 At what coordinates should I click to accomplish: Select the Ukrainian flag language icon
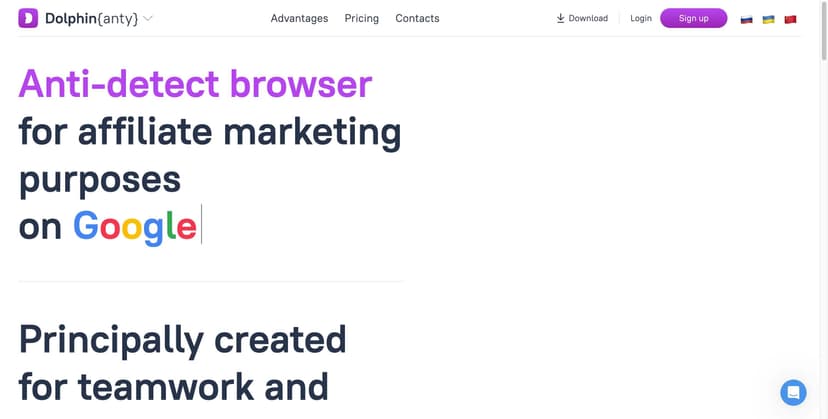pyautogui.click(x=768, y=19)
